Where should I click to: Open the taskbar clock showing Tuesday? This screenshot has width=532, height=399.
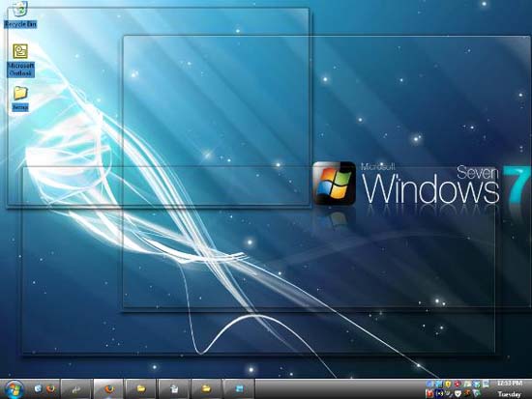tap(509, 388)
